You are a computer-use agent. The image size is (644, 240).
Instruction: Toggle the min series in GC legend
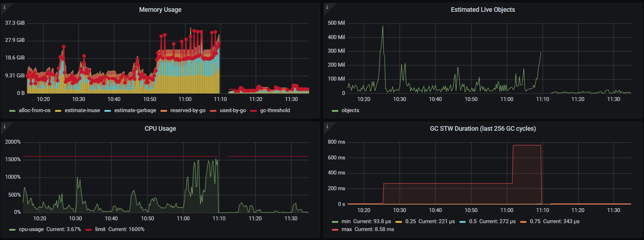click(346, 221)
